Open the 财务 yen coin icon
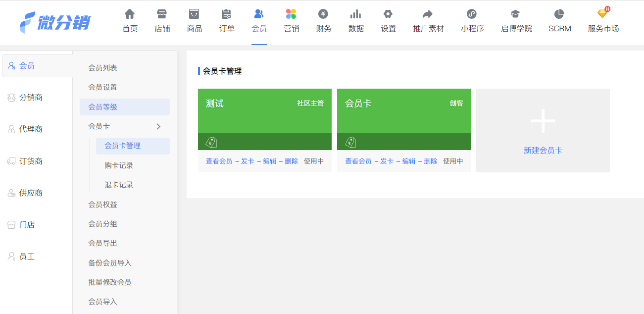Viewport: 644px width, 314px height. click(323, 14)
